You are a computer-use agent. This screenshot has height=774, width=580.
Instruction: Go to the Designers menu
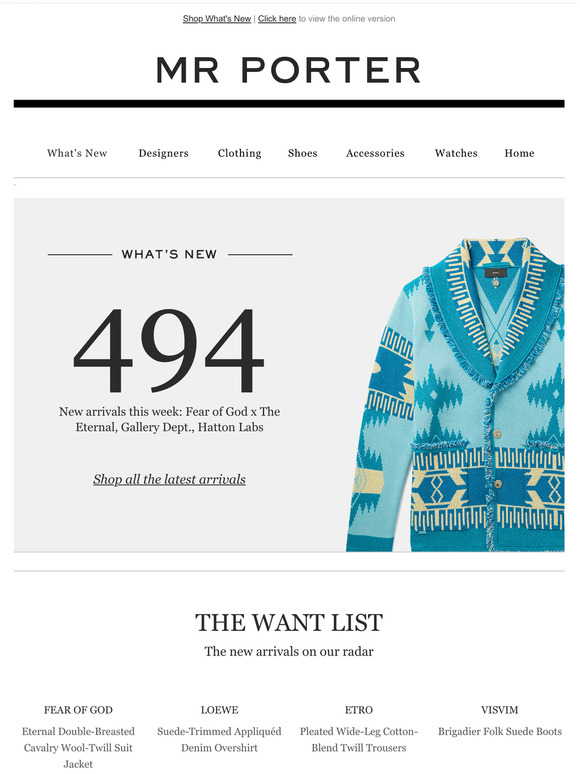click(x=163, y=153)
